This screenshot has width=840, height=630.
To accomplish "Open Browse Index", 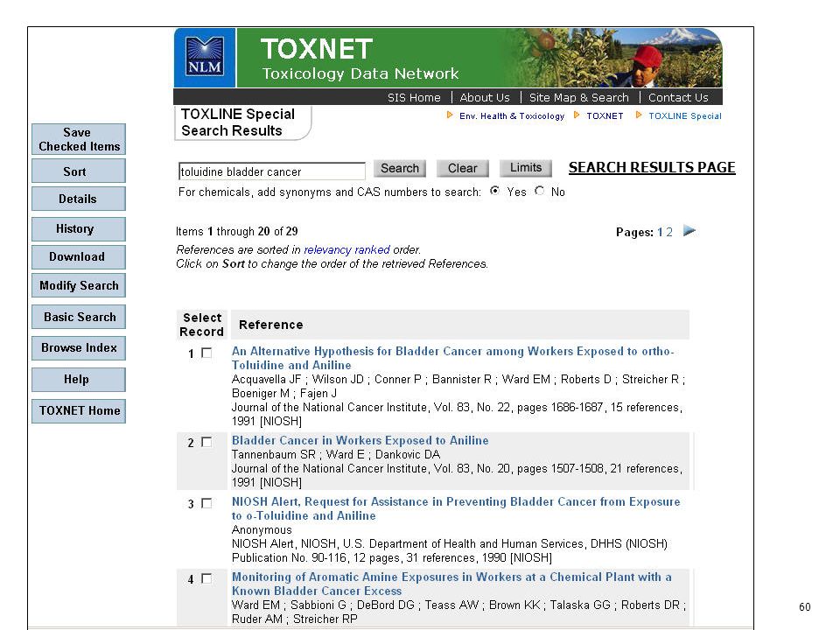I will coord(79,347).
